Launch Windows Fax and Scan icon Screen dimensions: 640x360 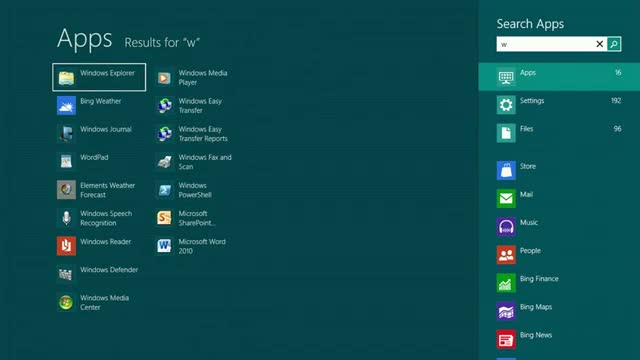[x=164, y=162]
